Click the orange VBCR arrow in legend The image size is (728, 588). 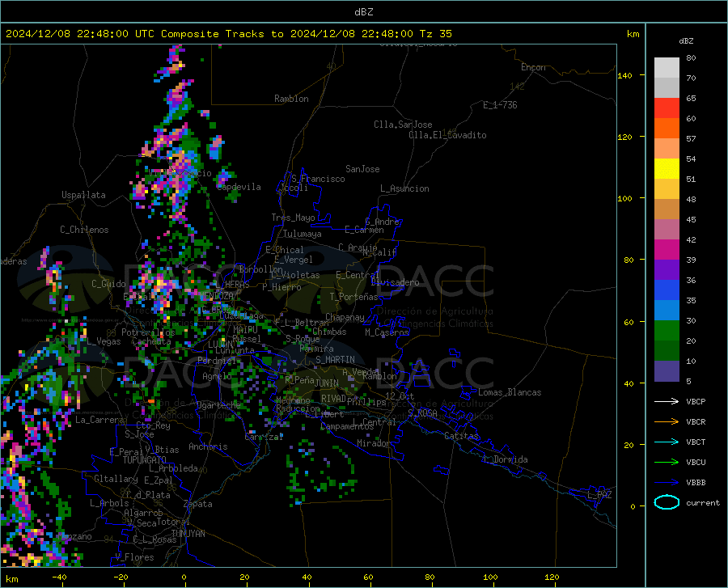(x=667, y=422)
